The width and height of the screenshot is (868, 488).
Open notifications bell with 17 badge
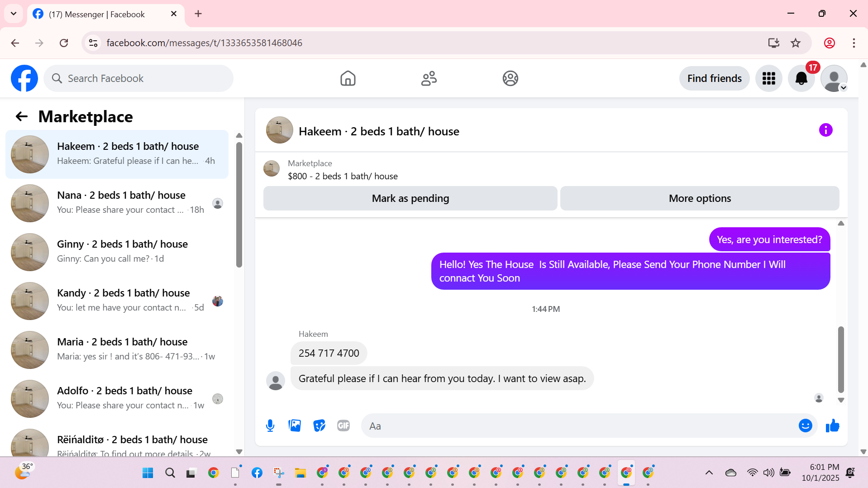801,78
